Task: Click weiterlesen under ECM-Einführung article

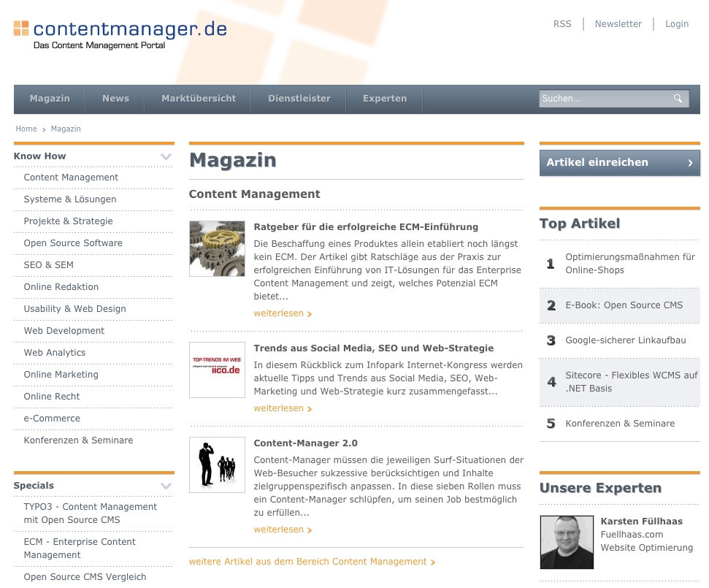Action: 283,313
